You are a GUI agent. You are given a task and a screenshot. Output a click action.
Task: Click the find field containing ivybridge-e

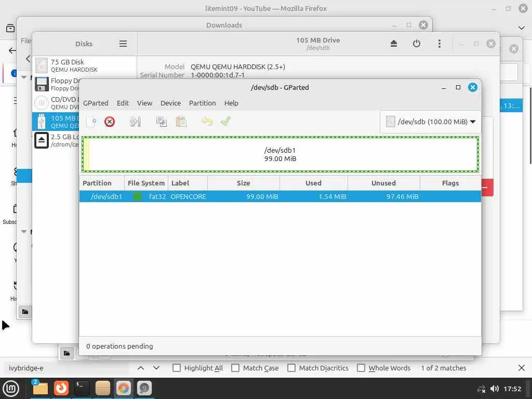click(x=66, y=368)
